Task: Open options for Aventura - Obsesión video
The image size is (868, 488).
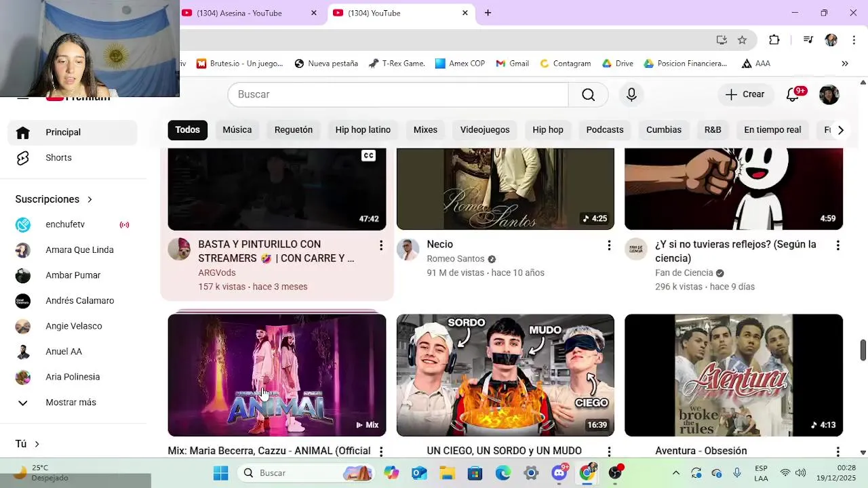Action: 837,451
